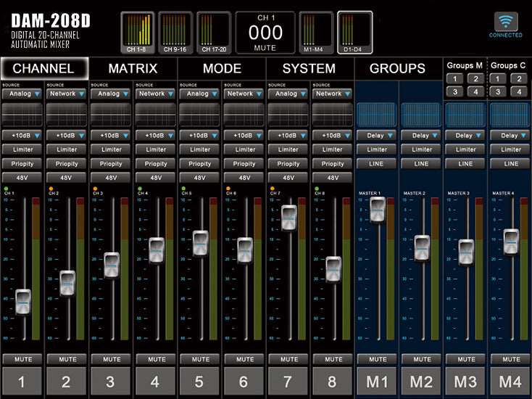Enable the Limiter on channel 2
The width and height of the screenshot is (532, 399).
(x=67, y=149)
